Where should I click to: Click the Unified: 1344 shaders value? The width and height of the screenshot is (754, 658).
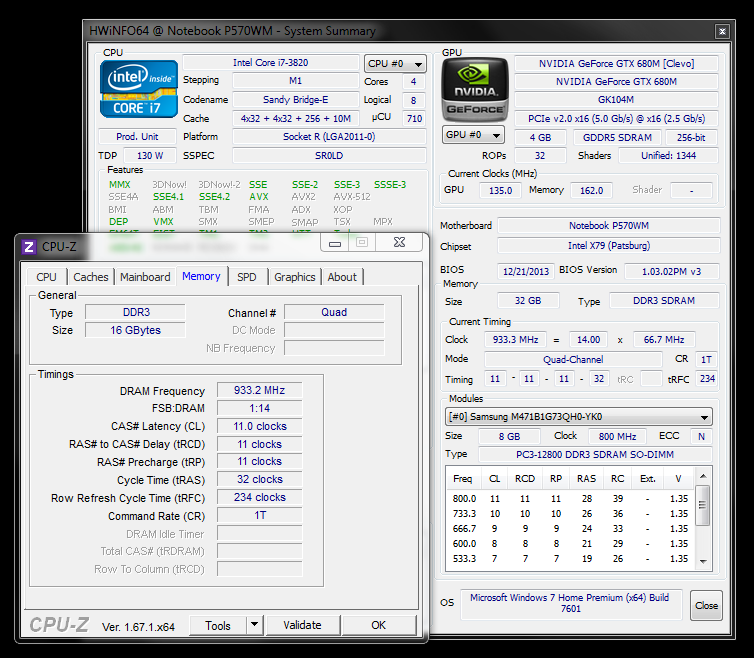click(668, 155)
